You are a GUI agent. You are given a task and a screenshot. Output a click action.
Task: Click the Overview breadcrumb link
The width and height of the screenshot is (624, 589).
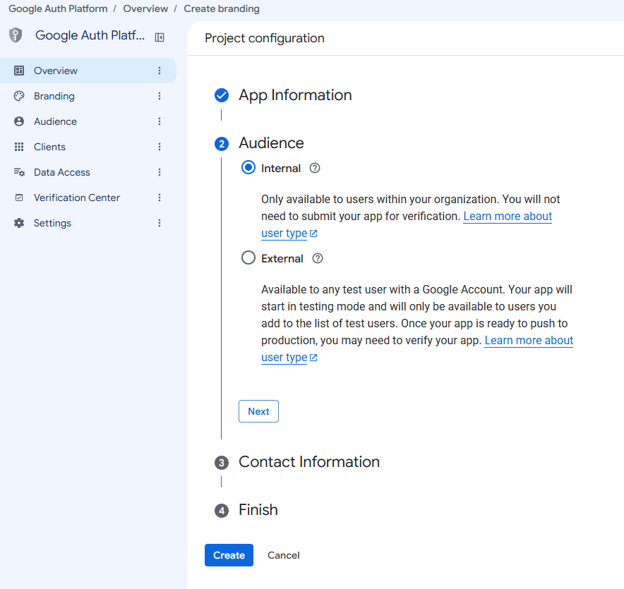click(145, 9)
